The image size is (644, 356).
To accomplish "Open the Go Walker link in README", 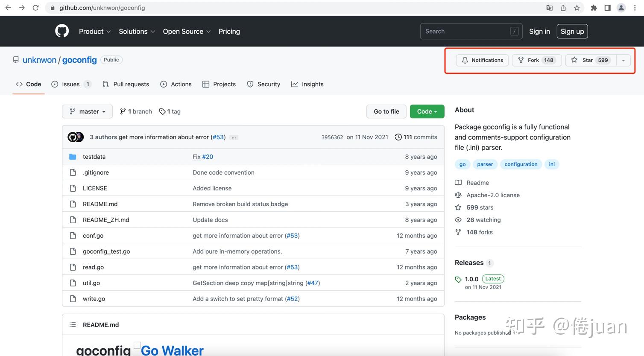I will (x=172, y=350).
